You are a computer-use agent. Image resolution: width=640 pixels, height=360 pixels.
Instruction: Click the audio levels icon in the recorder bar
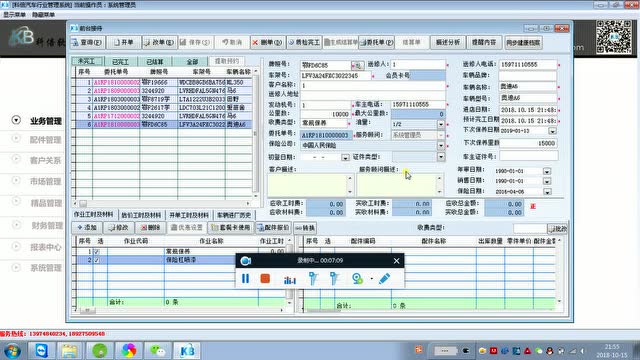pyautogui.click(x=290, y=279)
